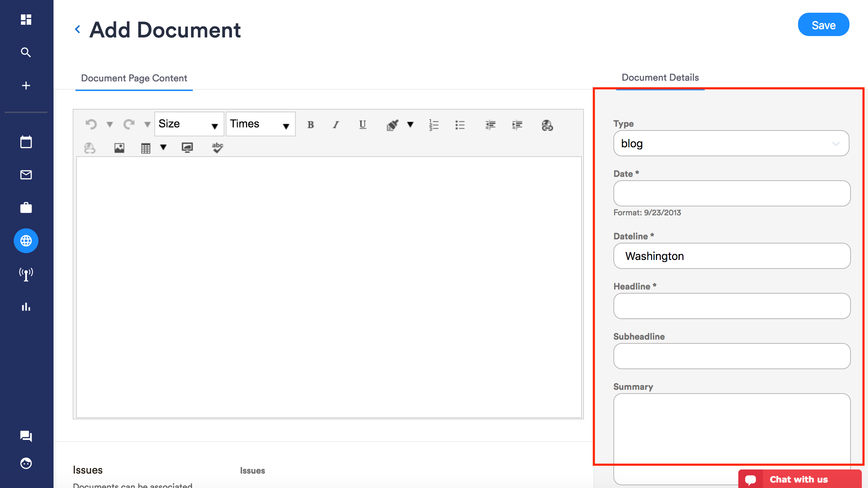Viewport: 868px width, 488px height.
Task: Insert a table using the toolbar
Action: coord(145,148)
